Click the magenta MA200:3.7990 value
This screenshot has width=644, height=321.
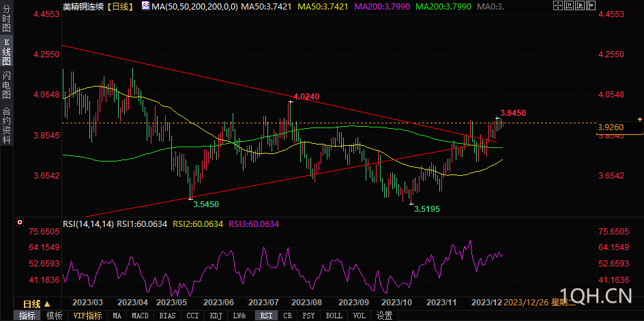tap(382, 6)
